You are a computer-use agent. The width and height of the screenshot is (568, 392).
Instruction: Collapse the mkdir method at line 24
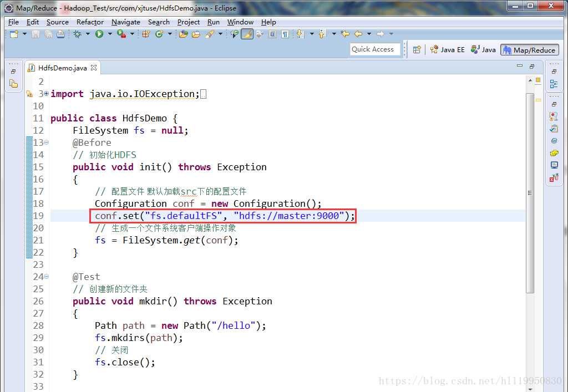pos(47,277)
